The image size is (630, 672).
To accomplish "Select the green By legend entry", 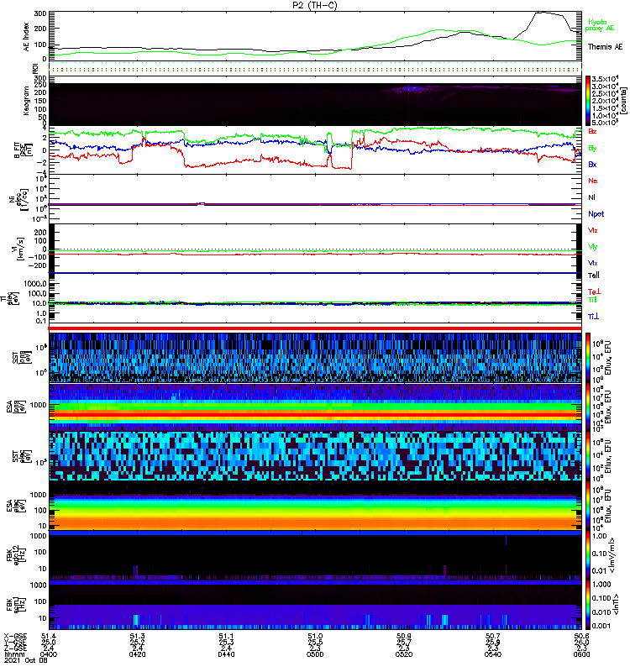I will coord(592,149).
